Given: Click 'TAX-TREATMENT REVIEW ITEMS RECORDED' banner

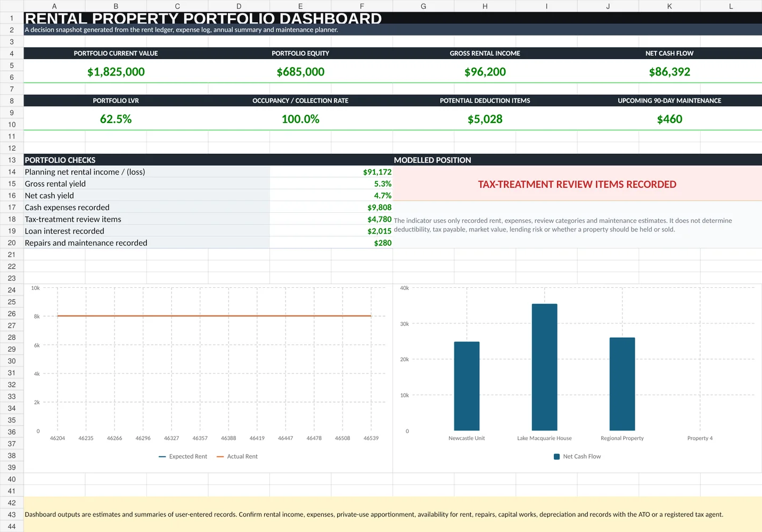Looking at the screenshot, I should coord(577,184).
